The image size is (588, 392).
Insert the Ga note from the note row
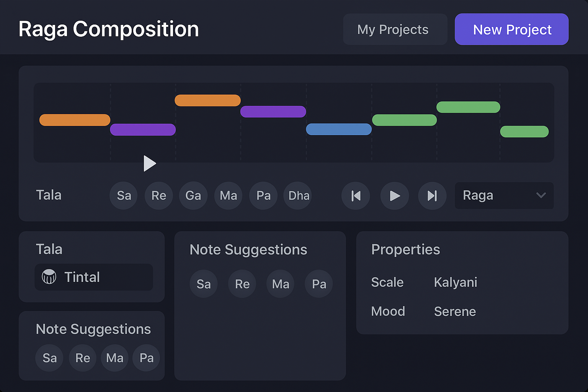(193, 196)
